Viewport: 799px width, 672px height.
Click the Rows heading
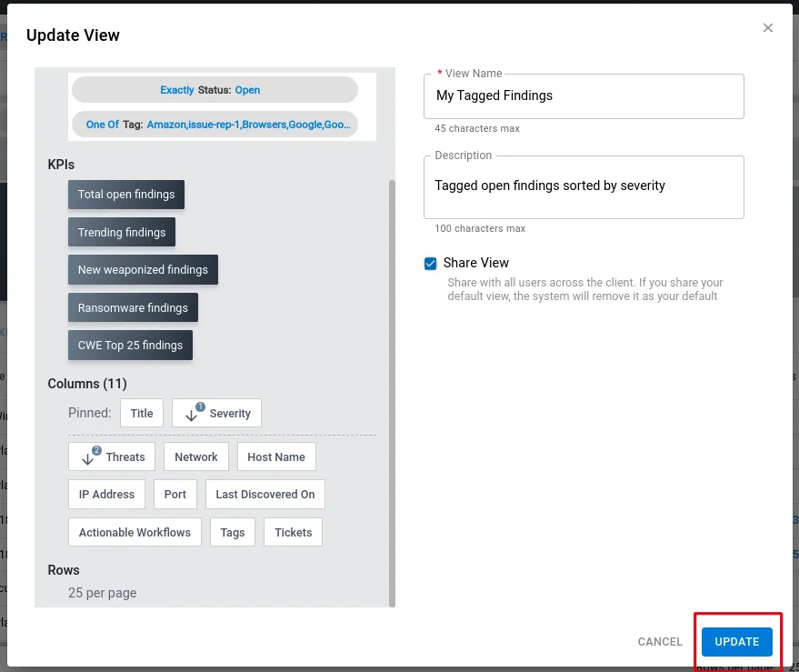[x=64, y=570]
